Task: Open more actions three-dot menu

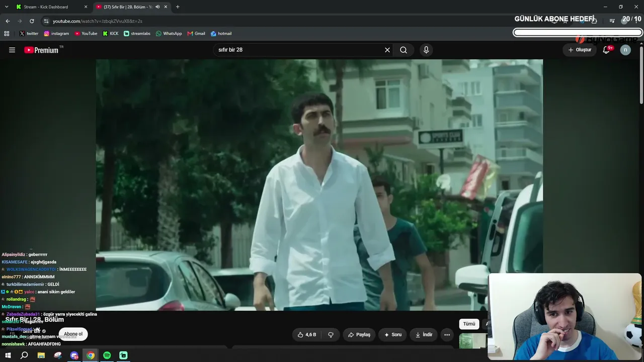Action: (x=447, y=334)
